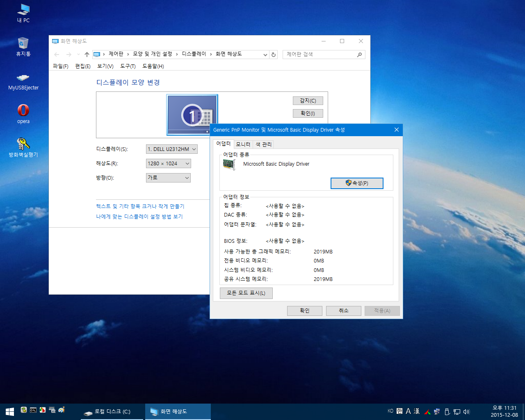Click the search magnifier icon
This screenshot has width=525, height=420.
[x=360, y=55]
